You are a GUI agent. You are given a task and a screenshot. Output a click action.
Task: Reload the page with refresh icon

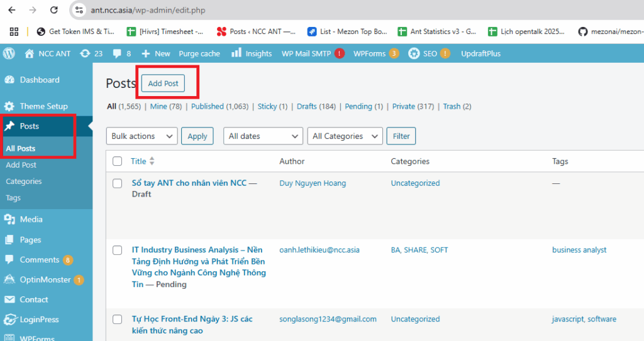click(54, 10)
